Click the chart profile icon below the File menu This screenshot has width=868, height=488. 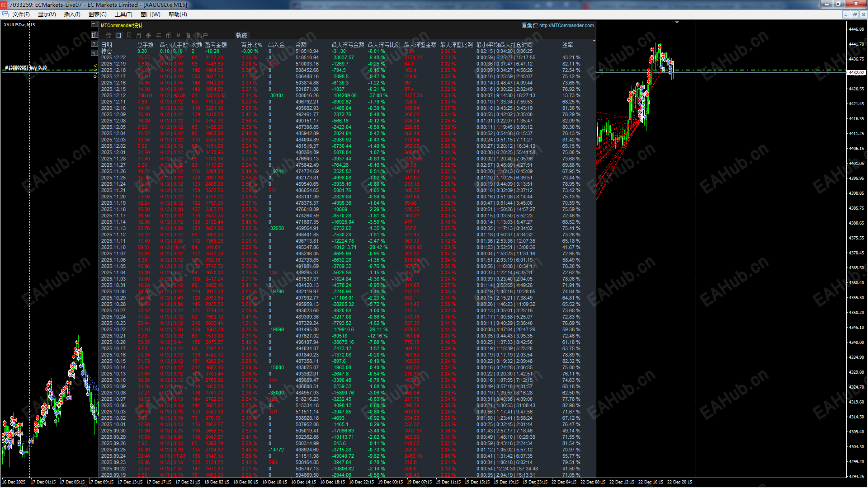[x=5, y=14]
